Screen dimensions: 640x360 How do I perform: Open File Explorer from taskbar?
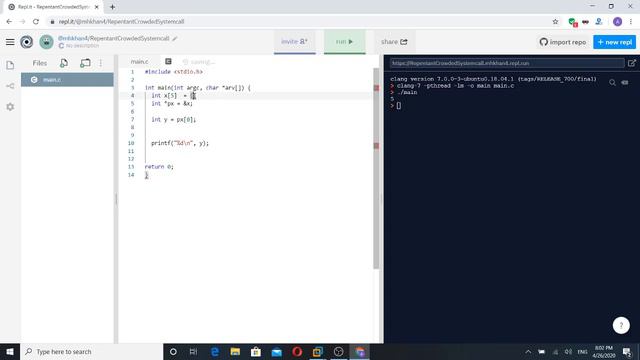pyautogui.click(x=235, y=351)
